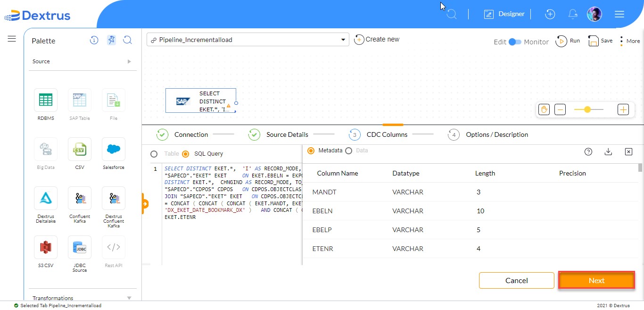Click the Palette search icon
Viewport: 644px width, 310px height.
pos(127,40)
